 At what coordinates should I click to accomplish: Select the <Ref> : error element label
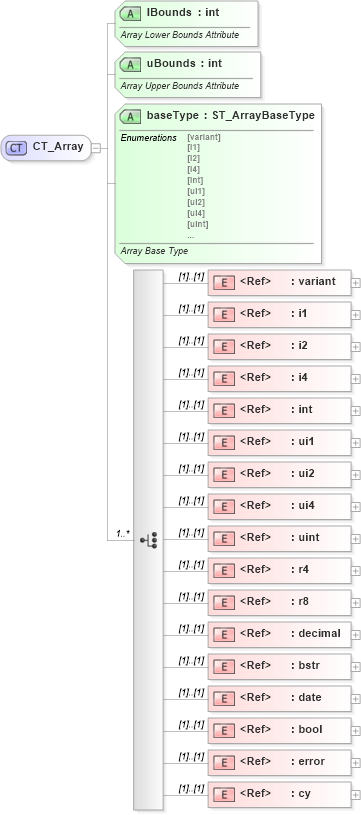point(283,761)
